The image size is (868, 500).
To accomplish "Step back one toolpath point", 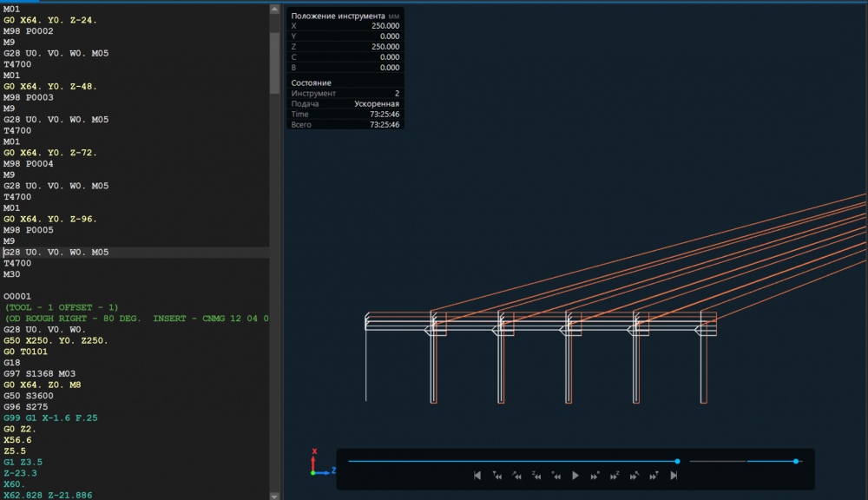I will 556,476.
